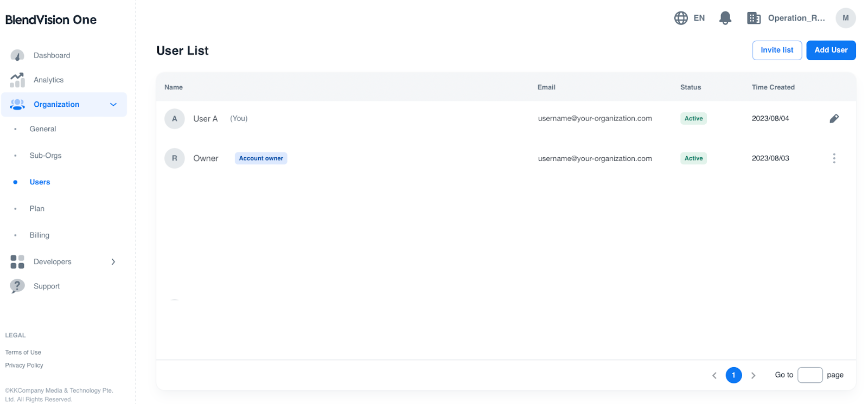
Task: Click the Add User button
Action: 831,50
